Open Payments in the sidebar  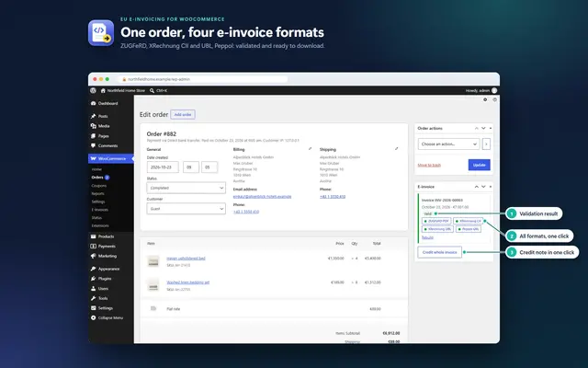103,247
